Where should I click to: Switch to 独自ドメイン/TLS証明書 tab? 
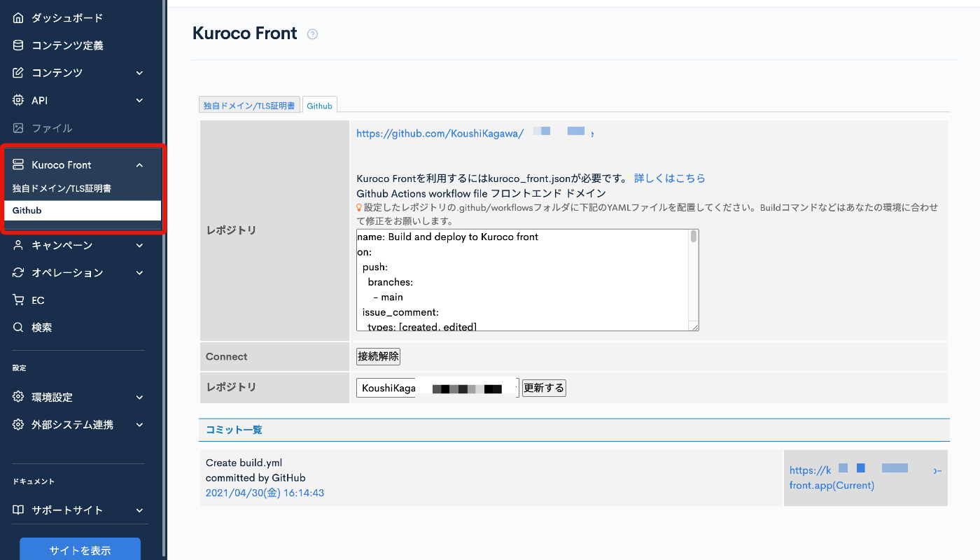[x=249, y=105]
